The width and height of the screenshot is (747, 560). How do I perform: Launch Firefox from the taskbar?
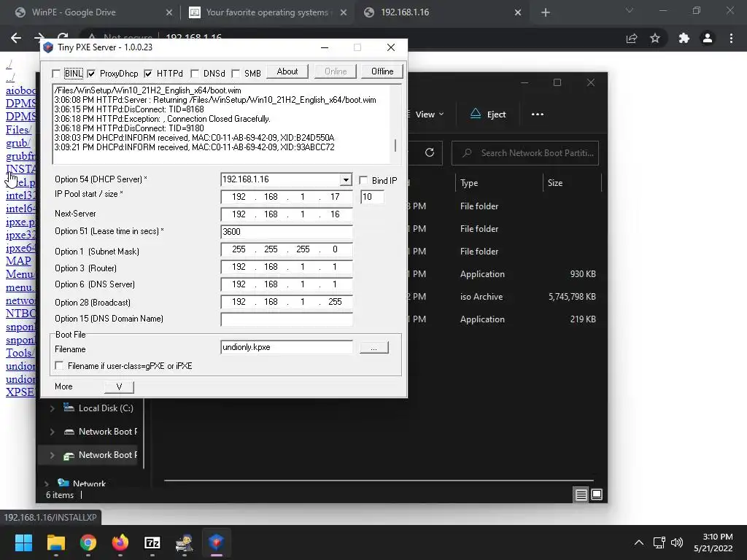120,542
